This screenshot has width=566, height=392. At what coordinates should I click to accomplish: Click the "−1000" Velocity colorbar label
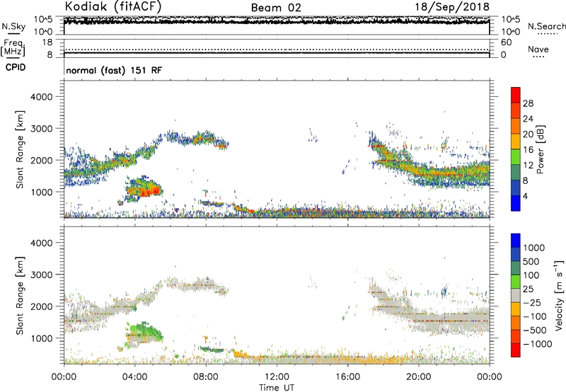click(538, 344)
